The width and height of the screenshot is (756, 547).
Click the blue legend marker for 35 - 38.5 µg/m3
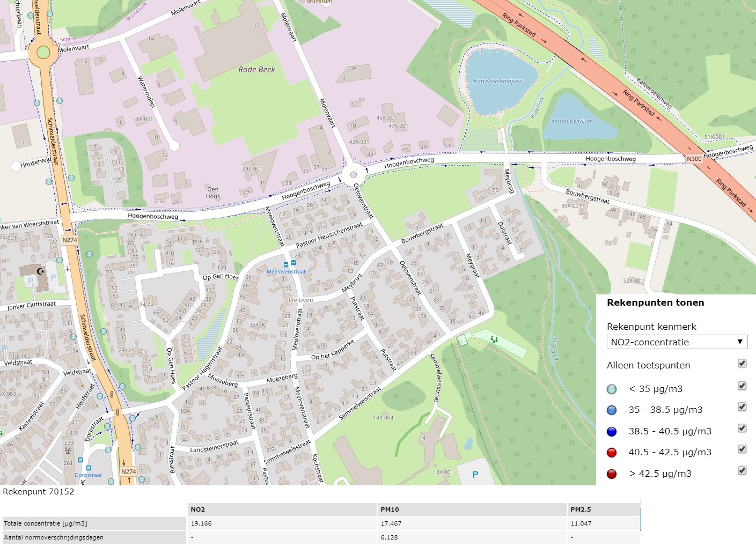(612, 410)
